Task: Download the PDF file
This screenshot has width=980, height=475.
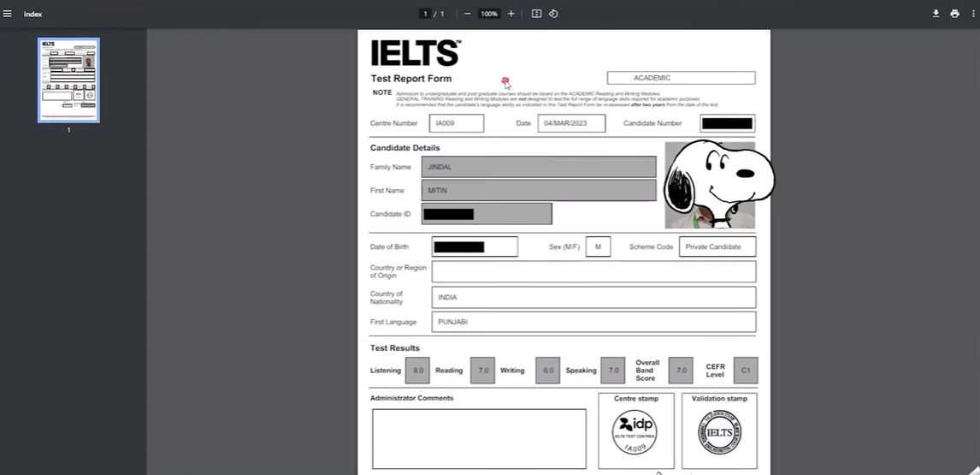Action: tap(936, 14)
